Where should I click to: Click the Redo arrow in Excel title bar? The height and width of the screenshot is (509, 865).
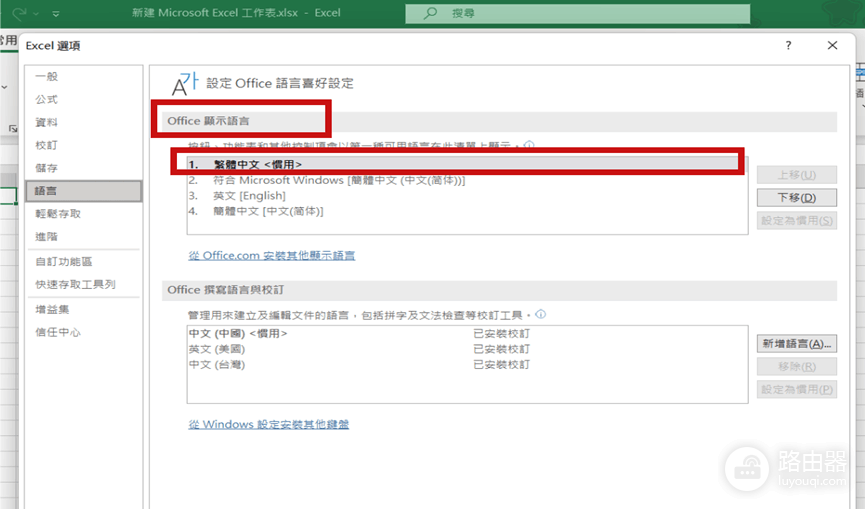[19, 13]
